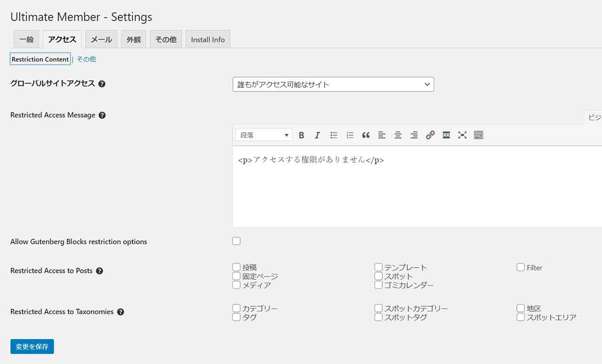Check the スポット post type checkbox
The image size is (602, 364).
coord(379,276)
